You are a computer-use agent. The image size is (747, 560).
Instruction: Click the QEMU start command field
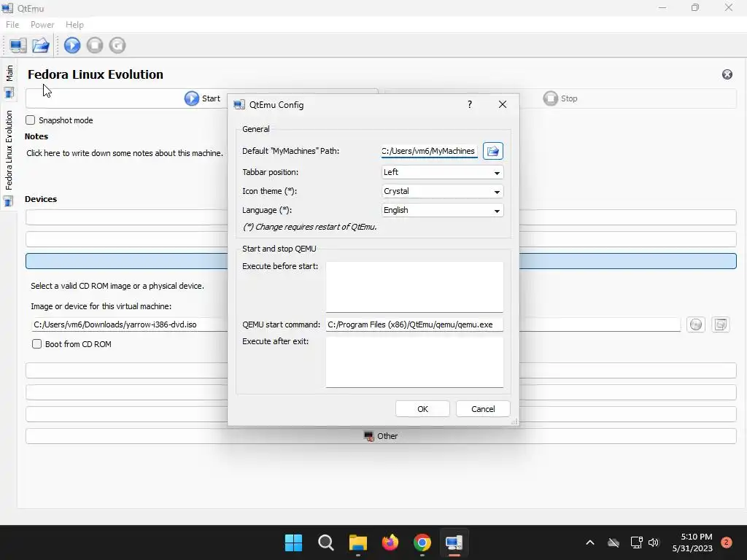coord(414,324)
